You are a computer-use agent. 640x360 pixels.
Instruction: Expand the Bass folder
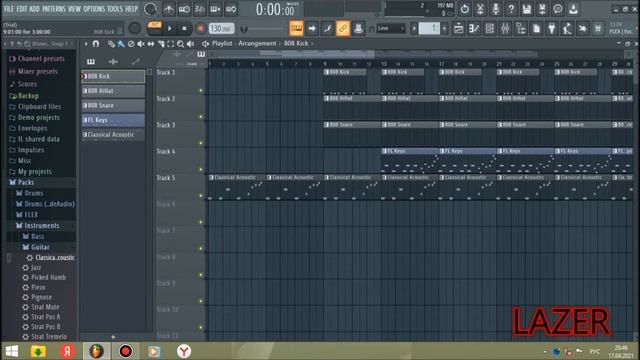tap(38, 236)
